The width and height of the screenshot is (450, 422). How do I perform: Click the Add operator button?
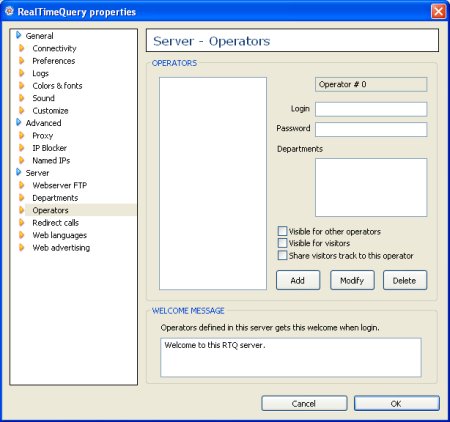tap(298, 280)
